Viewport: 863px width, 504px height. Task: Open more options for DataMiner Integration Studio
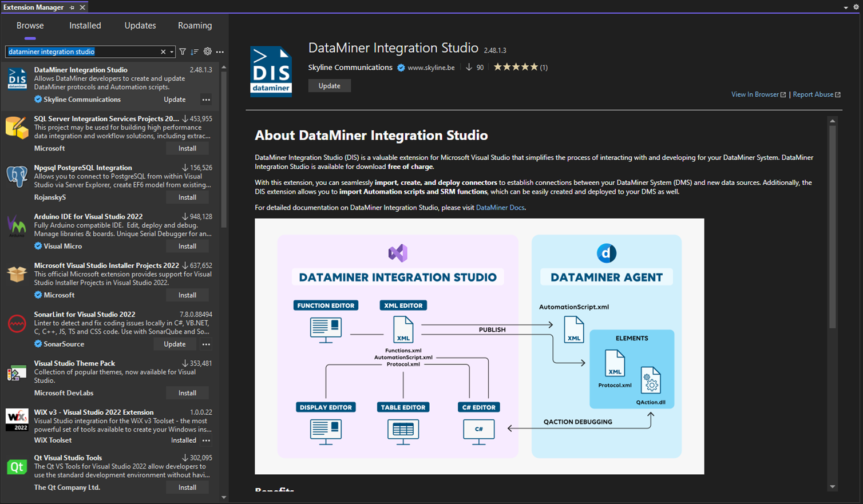coord(206,100)
